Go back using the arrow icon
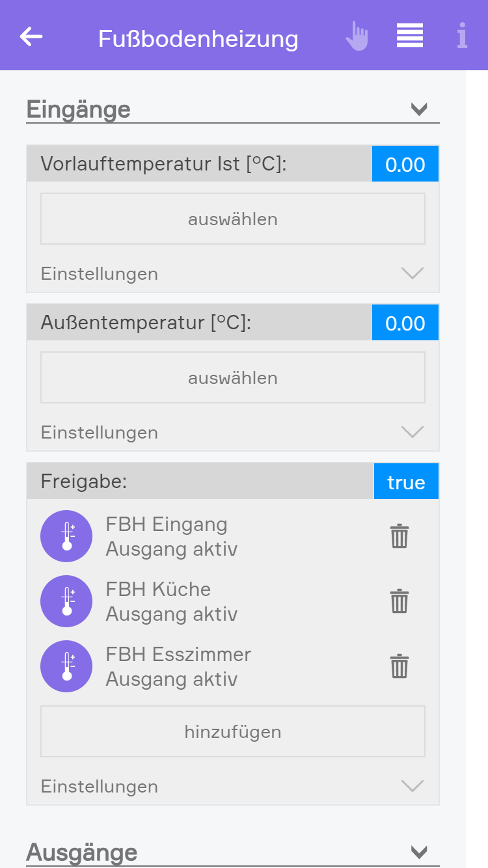Image resolution: width=488 pixels, height=868 pixels. click(31, 37)
